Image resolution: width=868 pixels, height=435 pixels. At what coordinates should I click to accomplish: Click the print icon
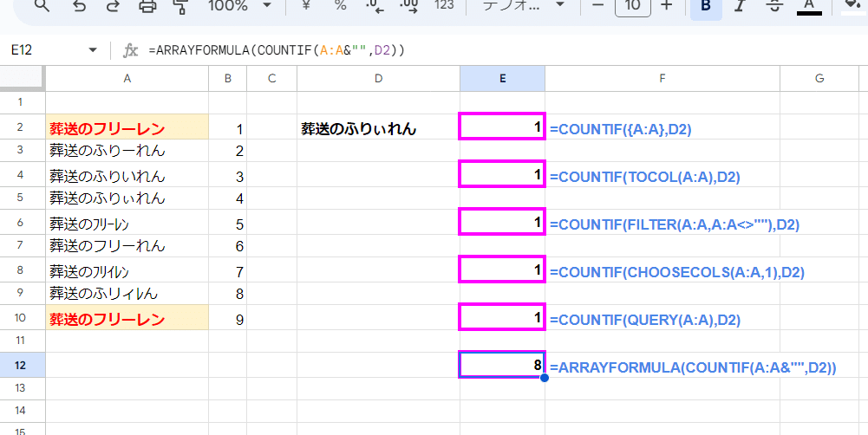click(147, 5)
